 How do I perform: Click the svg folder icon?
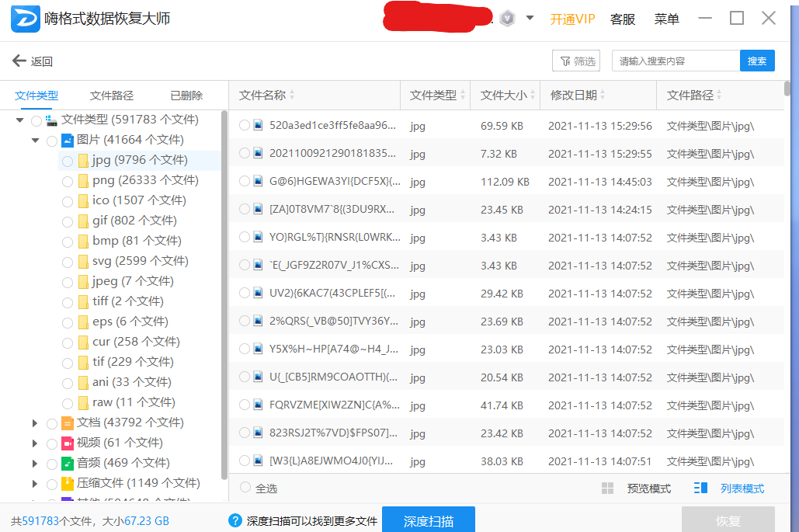(84, 262)
